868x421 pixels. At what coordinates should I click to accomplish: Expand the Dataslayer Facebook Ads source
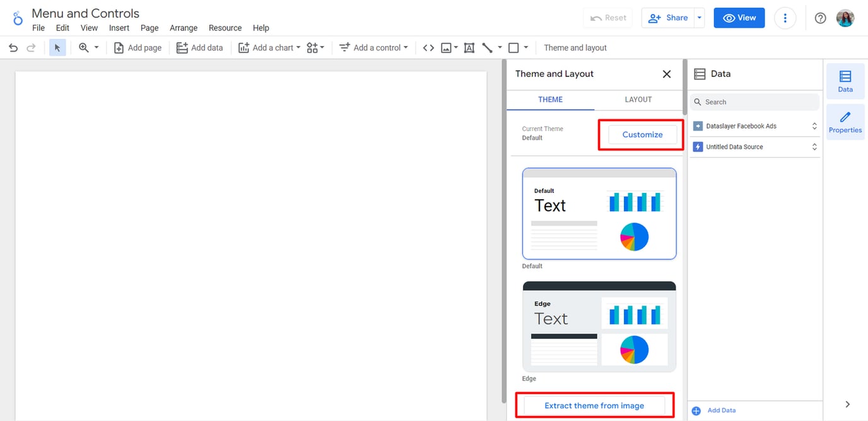(x=814, y=125)
